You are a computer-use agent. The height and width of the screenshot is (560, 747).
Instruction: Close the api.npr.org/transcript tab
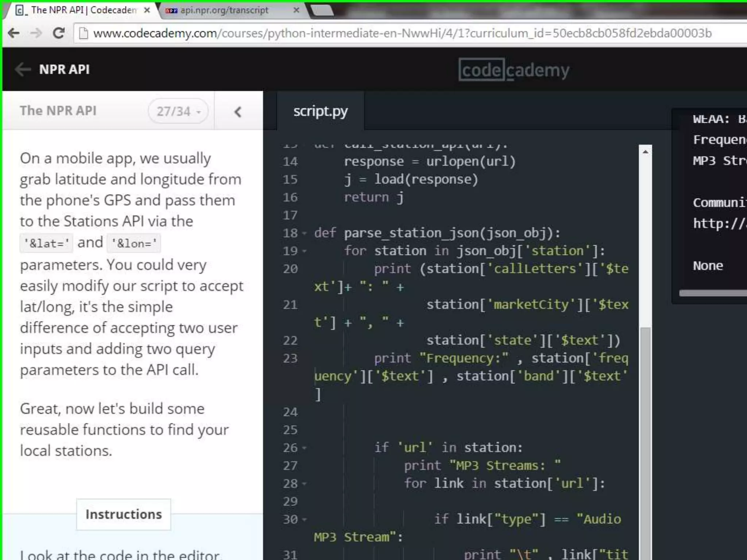(296, 10)
